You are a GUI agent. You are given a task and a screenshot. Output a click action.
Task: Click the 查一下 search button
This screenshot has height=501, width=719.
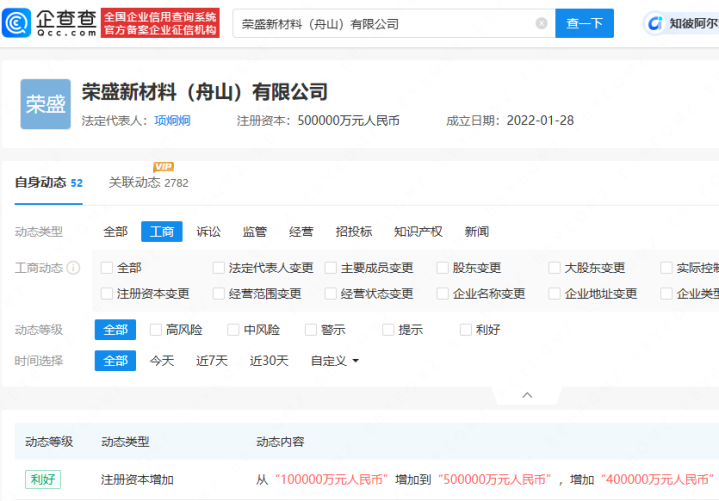[x=584, y=23]
